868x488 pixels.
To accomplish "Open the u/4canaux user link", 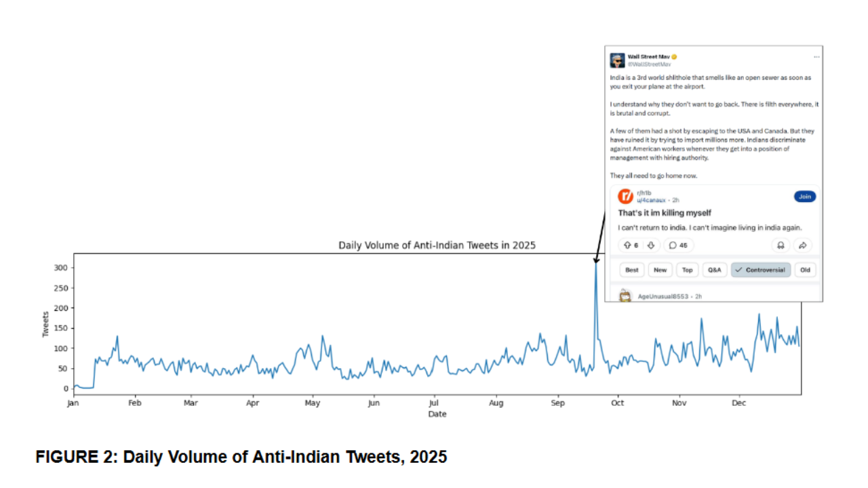I will 651,200.
